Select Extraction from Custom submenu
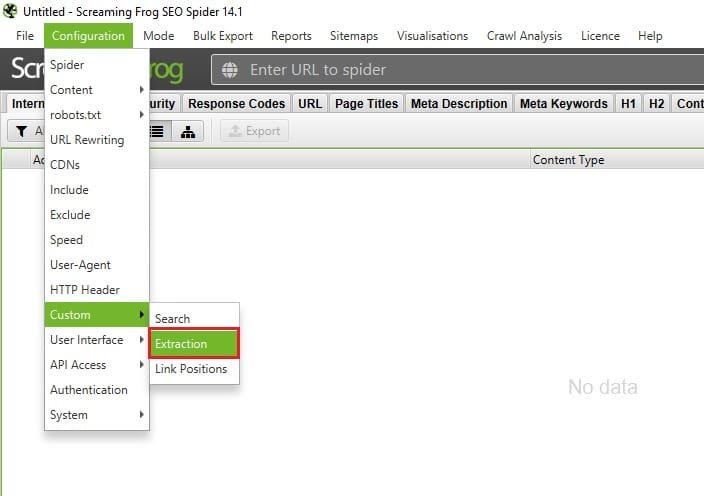 pyautogui.click(x=194, y=344)
